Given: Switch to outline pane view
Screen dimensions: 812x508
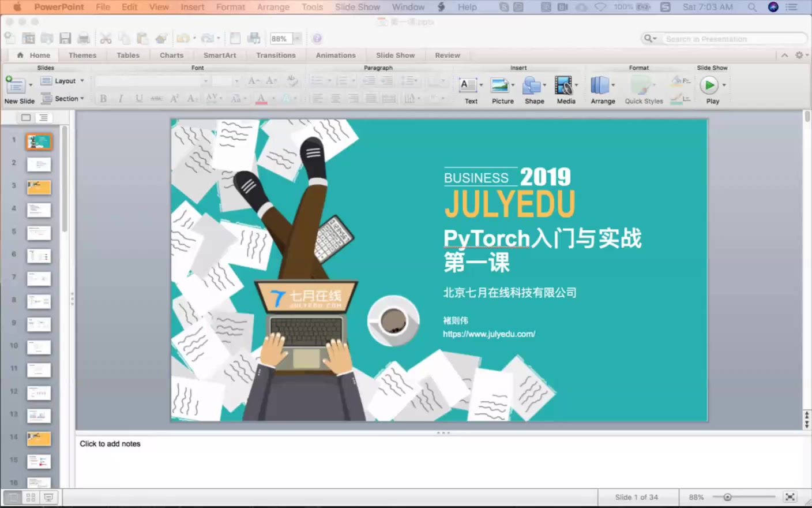Looking at the screenshot, I should [43, 118].
